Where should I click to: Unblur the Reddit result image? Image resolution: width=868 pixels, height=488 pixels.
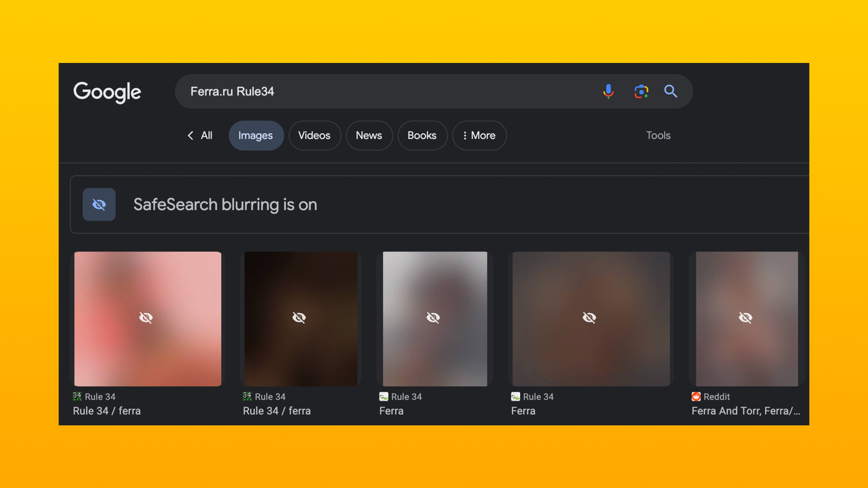click(x=747, y=319)
